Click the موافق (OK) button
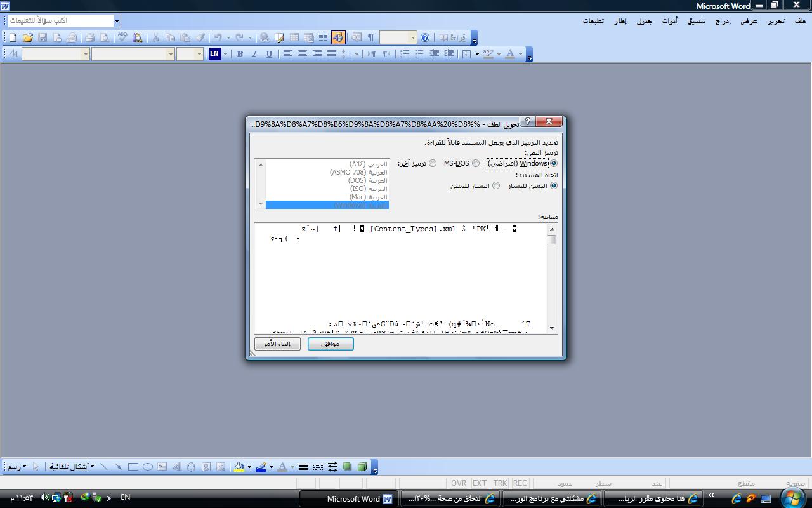Image resolution: width=812 pixels, height=508 pixels. 331,344
